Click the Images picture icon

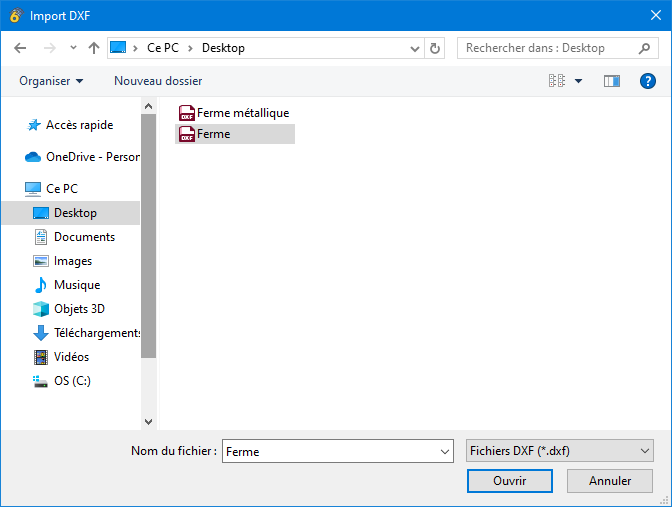coord(41,261)
